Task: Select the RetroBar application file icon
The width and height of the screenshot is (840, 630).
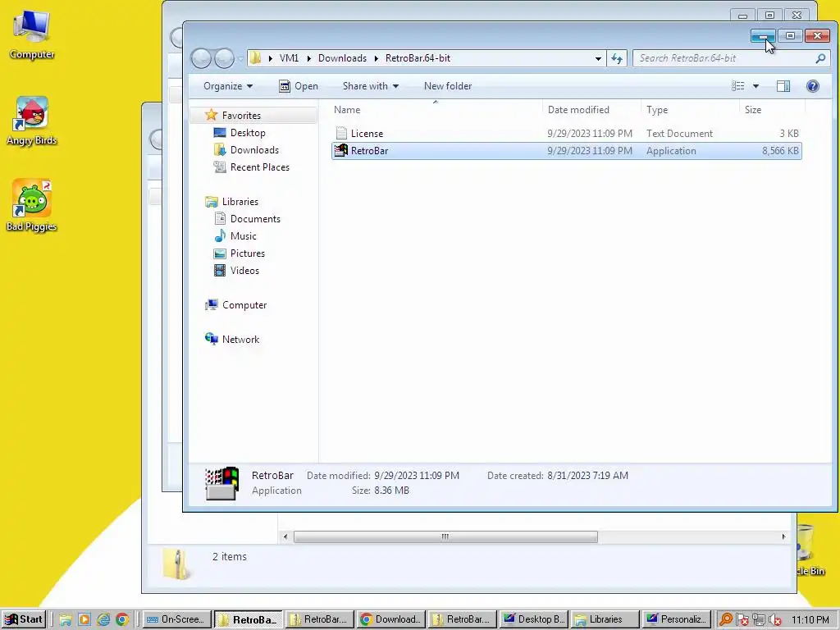Action: tap(340, 151)
